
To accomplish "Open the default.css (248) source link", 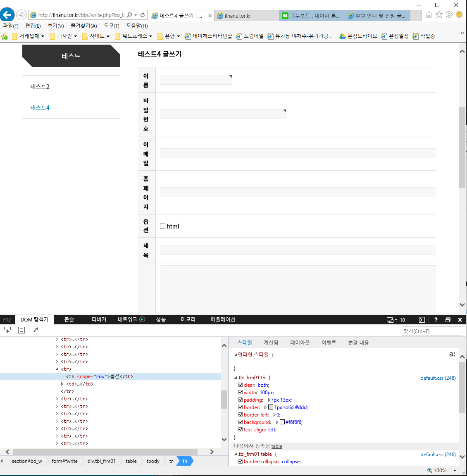I will tap(438, 378).
